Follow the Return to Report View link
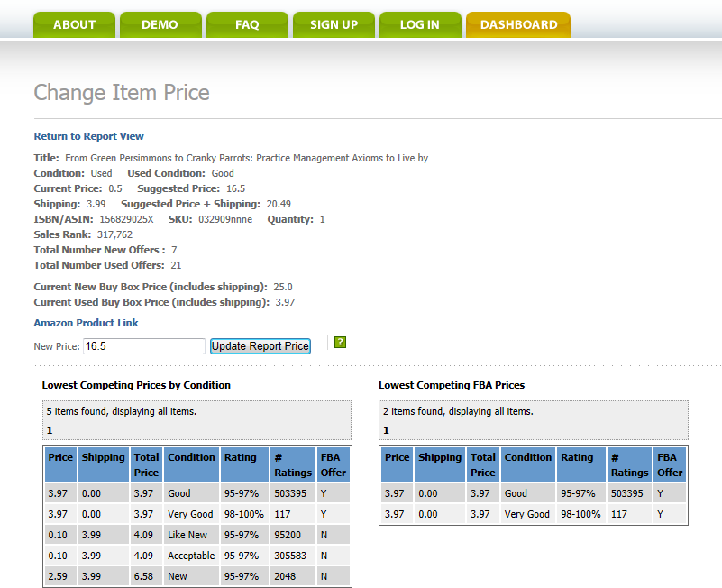Image resolution: width=722 pixels, height=588 pixels. (x=88, y=136)
